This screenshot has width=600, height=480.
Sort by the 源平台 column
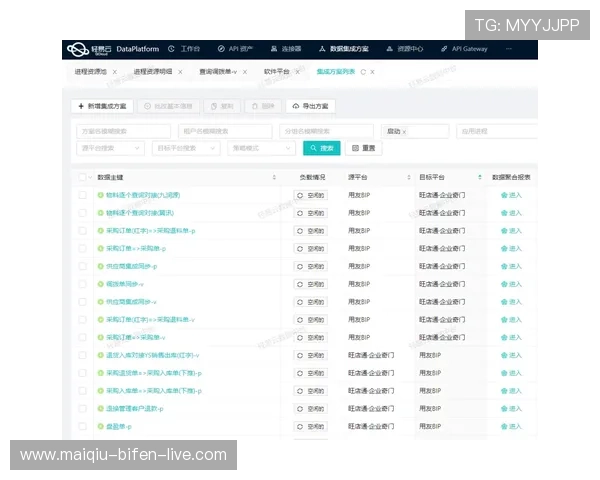click(x=409, y=177)
